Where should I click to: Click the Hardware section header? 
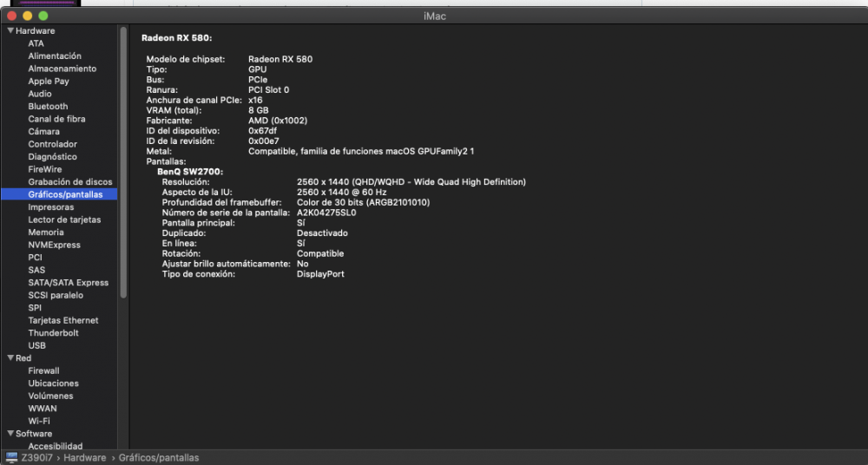(x=35, y=31)
